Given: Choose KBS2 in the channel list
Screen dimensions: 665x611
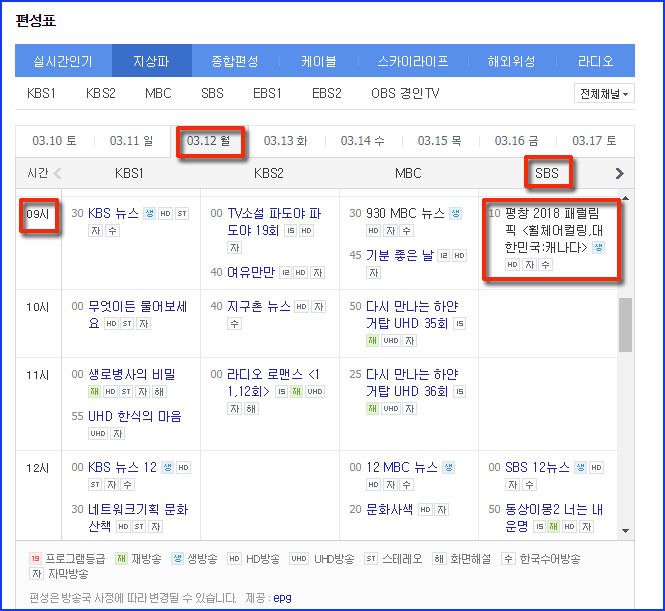Looking at the screenshot, I should (101, 93).
